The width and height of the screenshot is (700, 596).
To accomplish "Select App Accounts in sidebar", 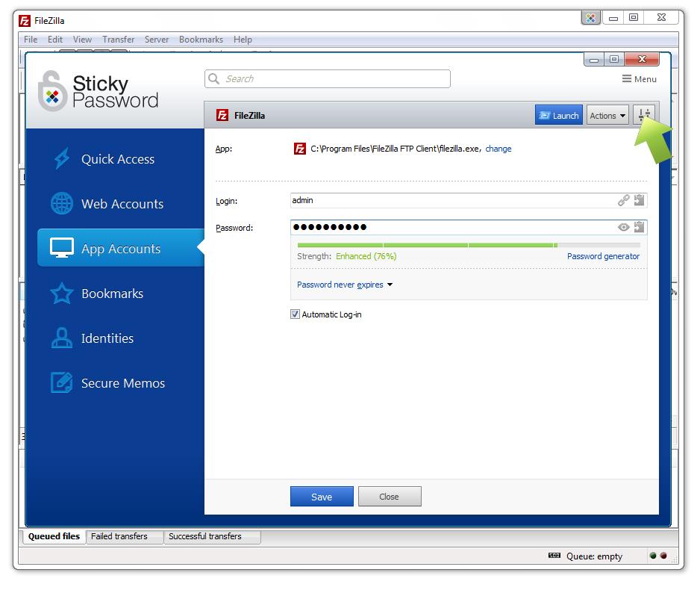I will 121,248.
